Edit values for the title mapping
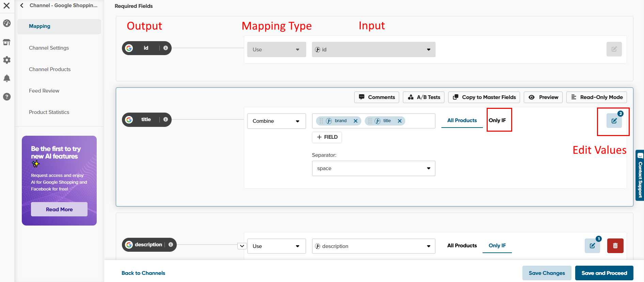The height and width of the screenshot is (282, 644). 614,121
